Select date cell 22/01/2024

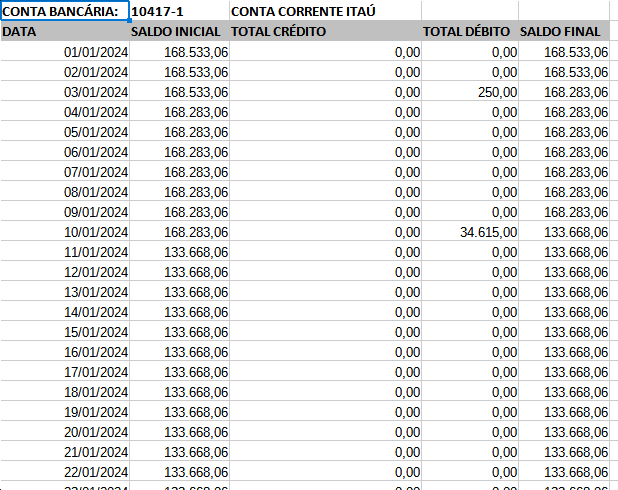[x=65, y=472]
